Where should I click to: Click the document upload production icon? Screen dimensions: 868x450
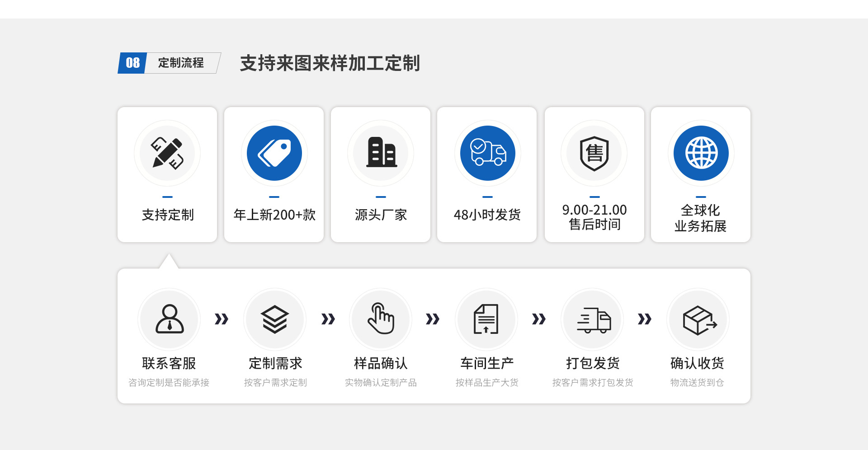point(486,319)
